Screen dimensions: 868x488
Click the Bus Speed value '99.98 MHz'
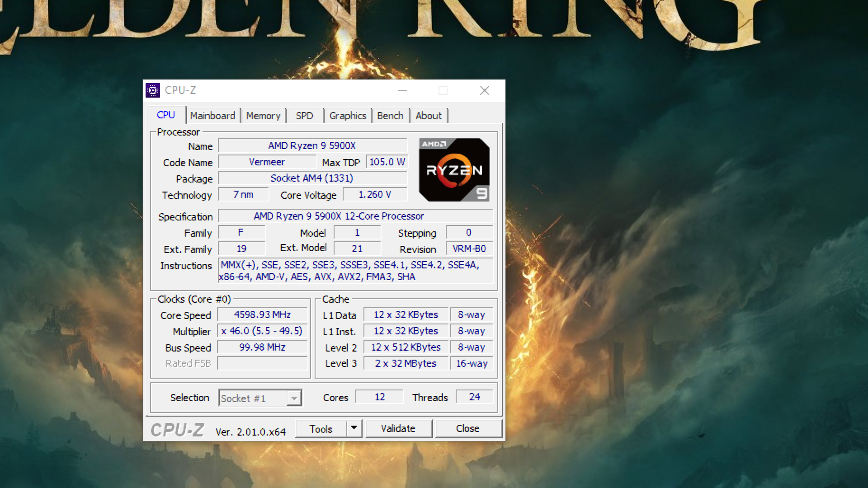point(262,347)
